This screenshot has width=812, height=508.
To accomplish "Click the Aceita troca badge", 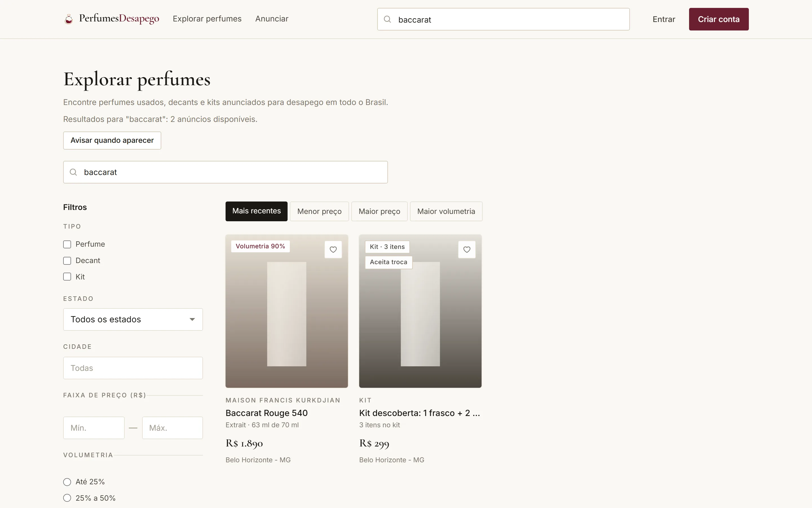I will pos(389,262).
